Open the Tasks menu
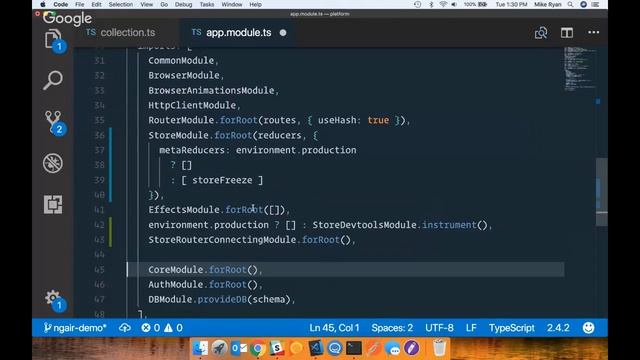This screenshot has height=360, width=640. click(207, 4)
